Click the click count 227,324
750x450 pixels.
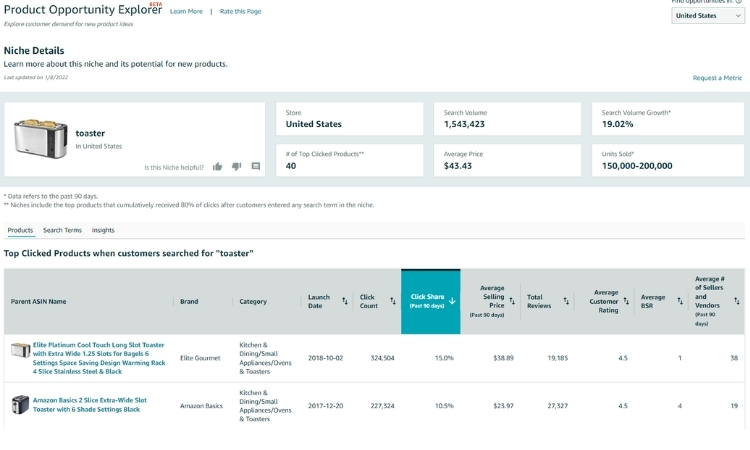[383, 406]
